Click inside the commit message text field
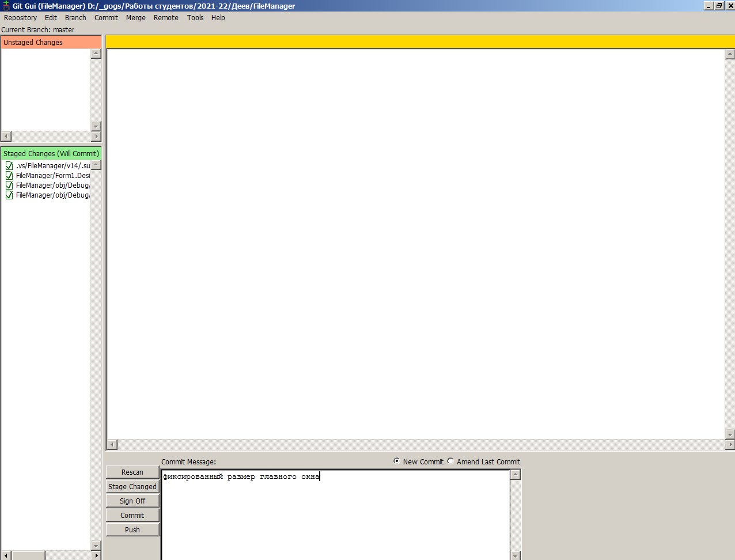 coord(335,514)
